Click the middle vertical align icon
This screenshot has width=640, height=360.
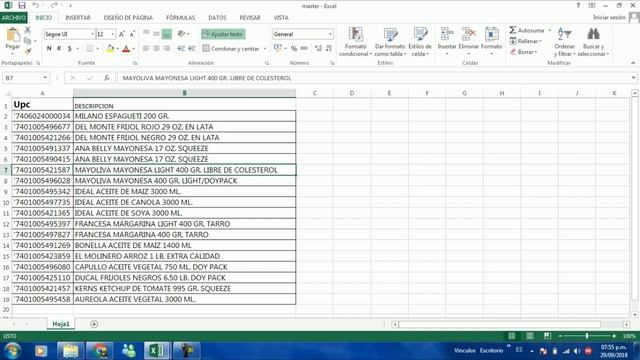(156, 34)
